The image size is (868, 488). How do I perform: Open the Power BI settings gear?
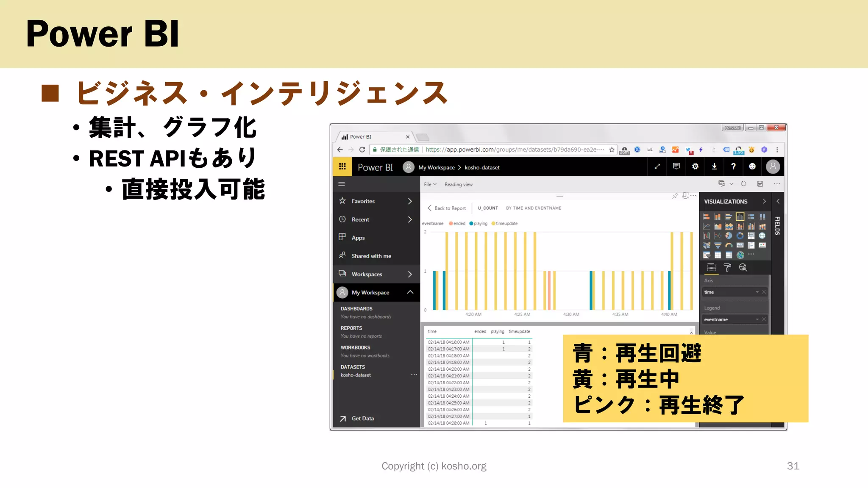(695, 167)
